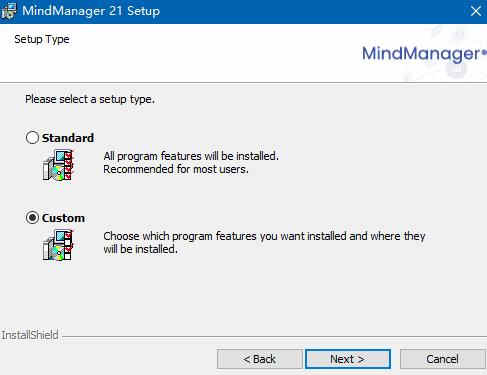This screenshot has width=487, height=375.
Task: Click the 'will be installed.' Custom description line
Action: pos(140,249)
